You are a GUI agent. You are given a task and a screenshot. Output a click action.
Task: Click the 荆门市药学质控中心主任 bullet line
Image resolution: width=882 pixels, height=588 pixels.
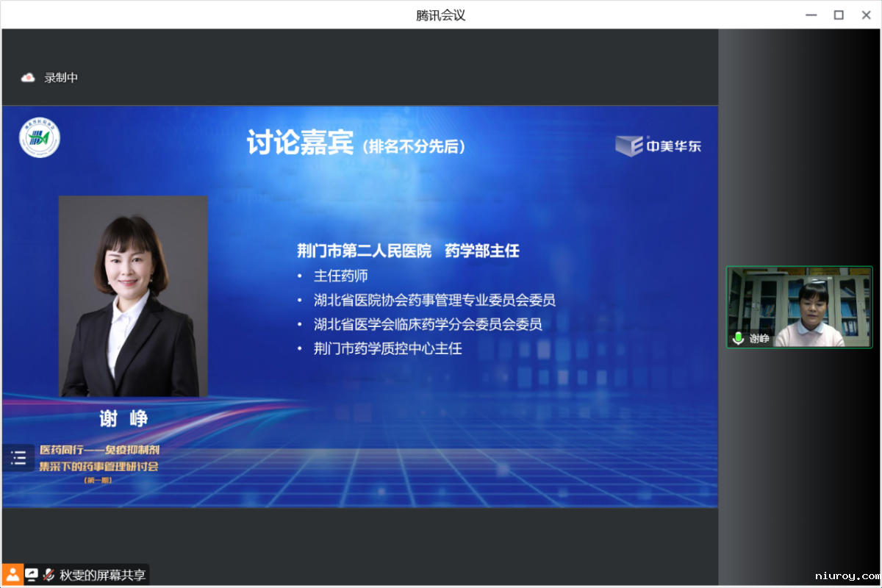[x=387, y=348]
